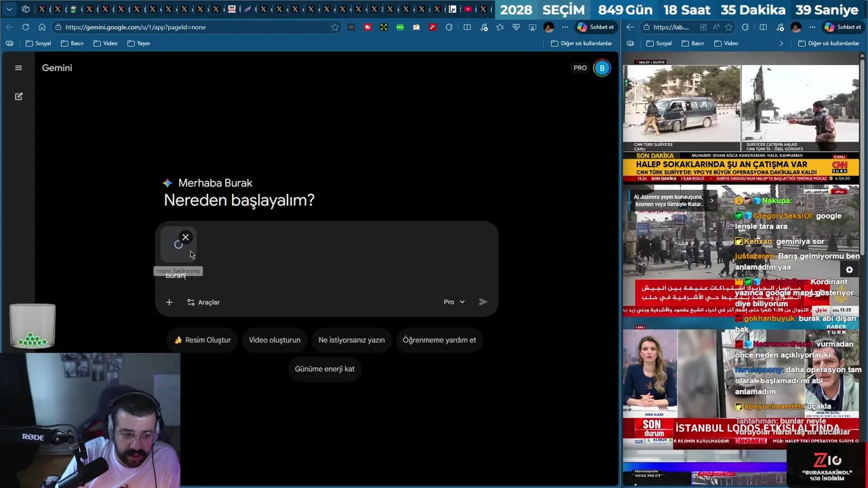Remove the uploading image attachment with the X
Image resolution: width=868 pixels, height=488 pixels.
click(x=185, y=237)
